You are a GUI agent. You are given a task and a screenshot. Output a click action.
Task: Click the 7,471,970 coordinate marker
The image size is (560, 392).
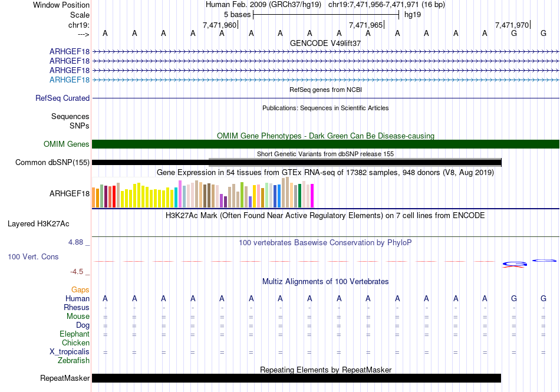pos(512,25)
